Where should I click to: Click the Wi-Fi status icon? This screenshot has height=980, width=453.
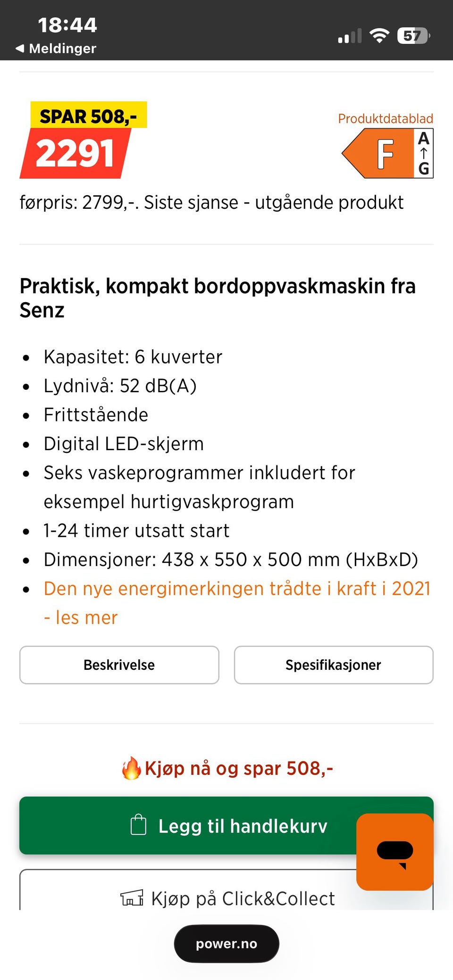379,35
